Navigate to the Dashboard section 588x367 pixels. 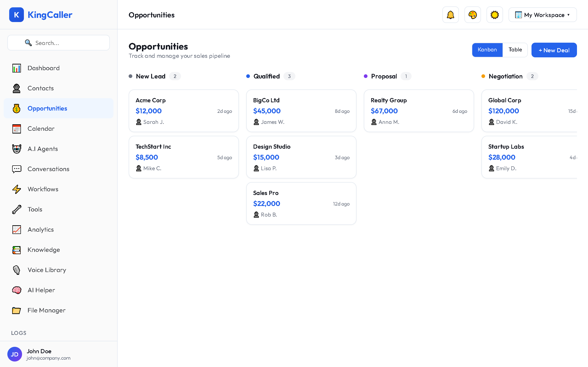click(x=43, y=68)
